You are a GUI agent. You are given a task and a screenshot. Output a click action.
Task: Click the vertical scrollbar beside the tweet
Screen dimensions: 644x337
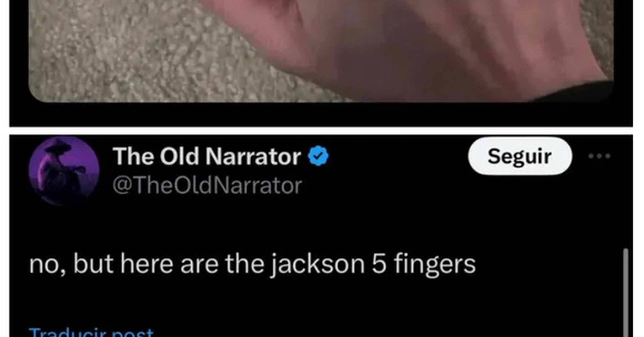point(626,292)
